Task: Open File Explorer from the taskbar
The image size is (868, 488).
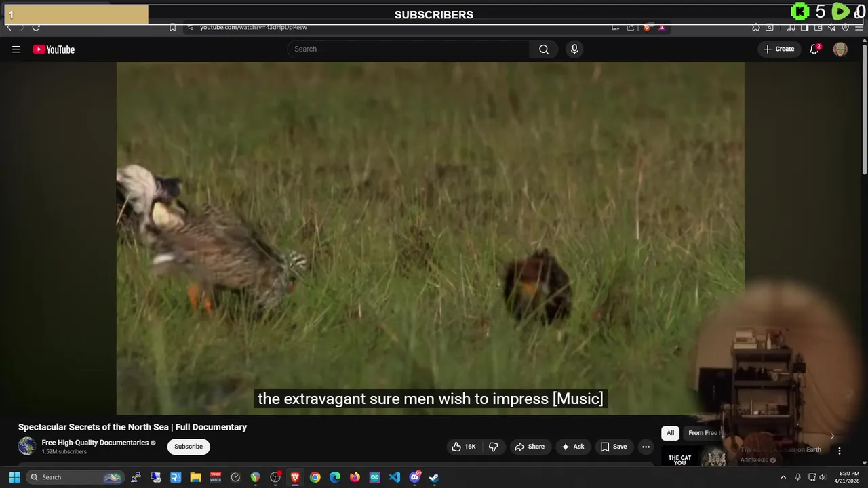Action: (195, 477)
